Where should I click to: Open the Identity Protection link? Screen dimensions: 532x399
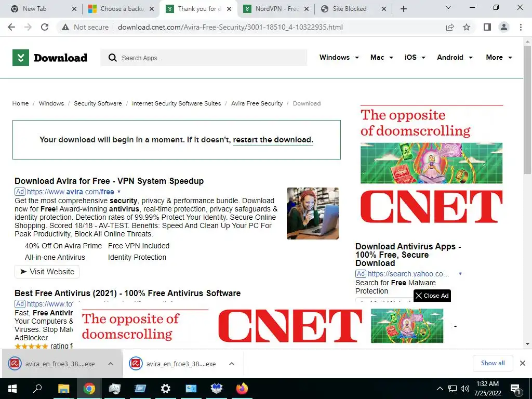tap(137, 257)
